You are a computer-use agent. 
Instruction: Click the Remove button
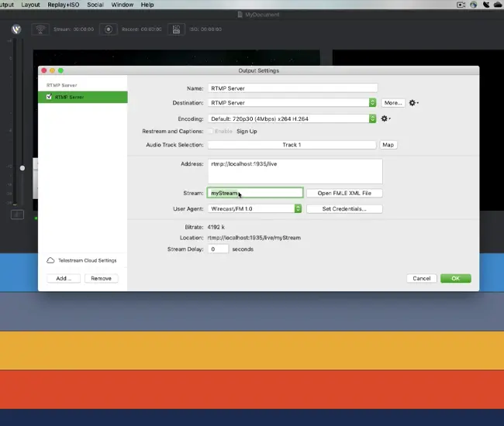point(102,278)
